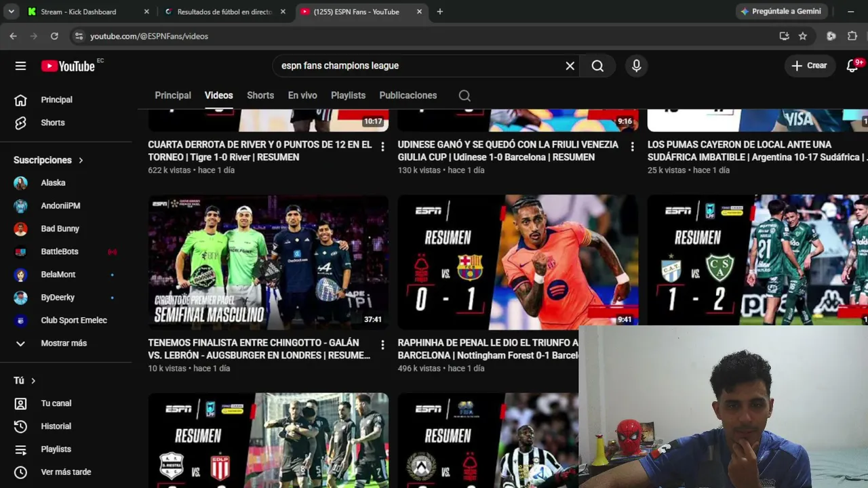The image size is (868, 488).
Task: Open the browser tab search dropdown
Action: tap(11, 12)
